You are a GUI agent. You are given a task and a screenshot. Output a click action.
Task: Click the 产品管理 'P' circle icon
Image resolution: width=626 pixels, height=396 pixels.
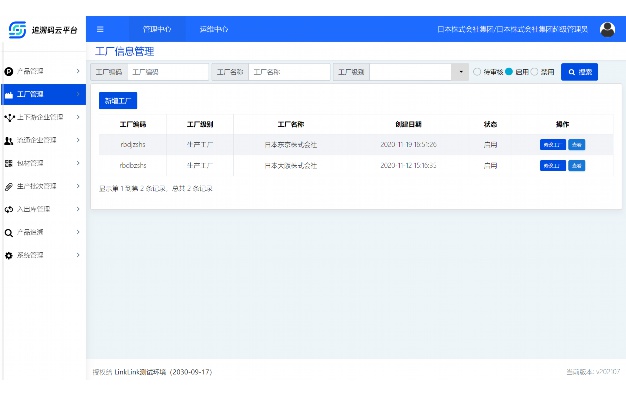pyautogui.click(x=9, y=71)
